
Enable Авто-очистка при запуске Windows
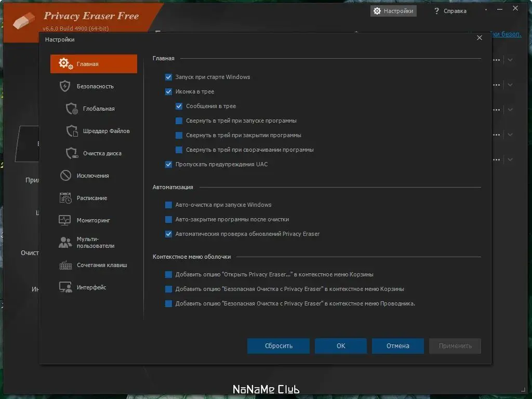pyautogui.click(x=169, y=205)
